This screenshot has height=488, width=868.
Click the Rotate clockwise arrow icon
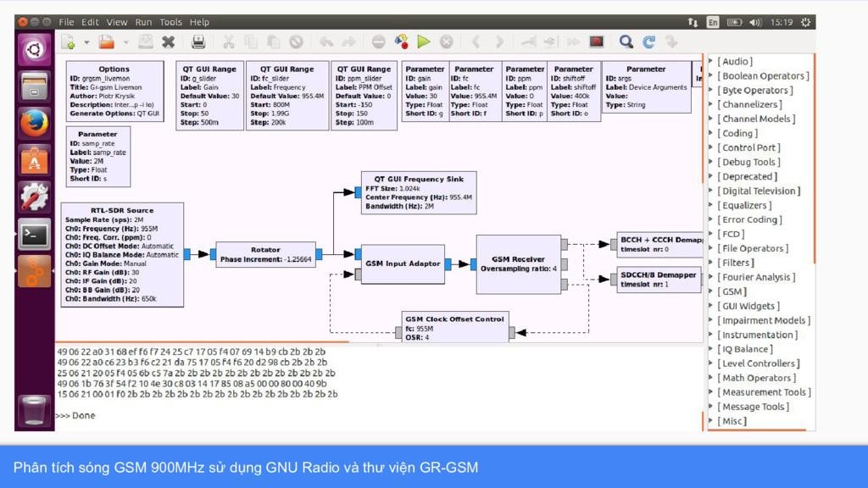tap(498, 42)
